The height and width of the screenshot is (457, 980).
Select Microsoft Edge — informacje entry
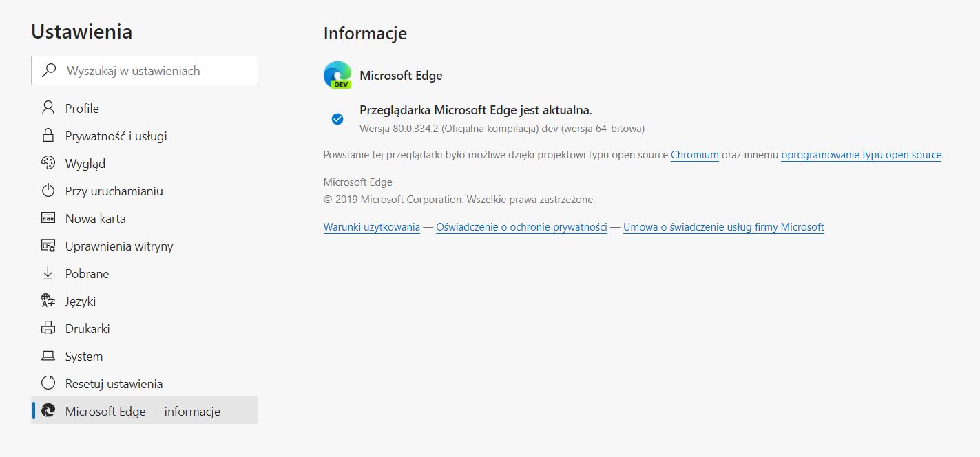pos(145,411)
